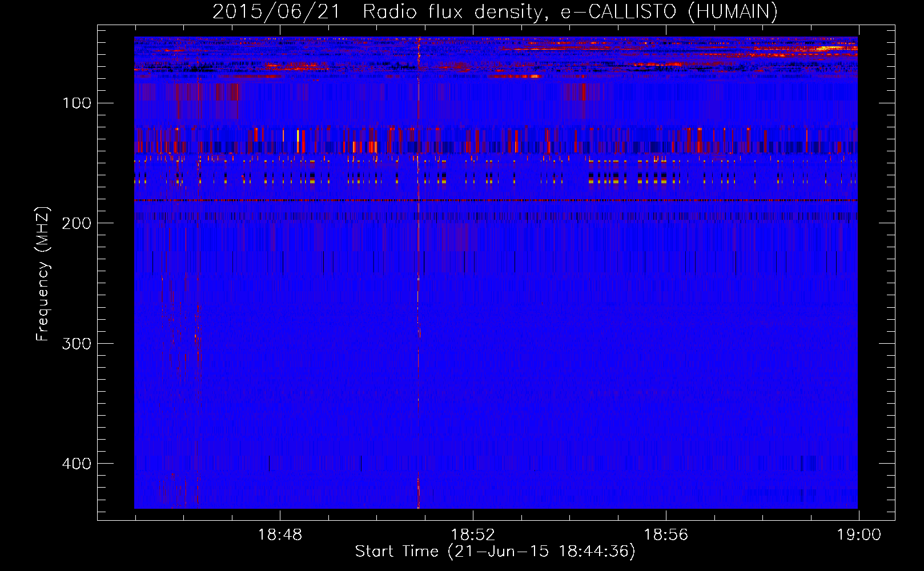This screenshot has height=571, width=924.
Task: Select the 200 MHz frequency tick label
Action: [77, 223]
